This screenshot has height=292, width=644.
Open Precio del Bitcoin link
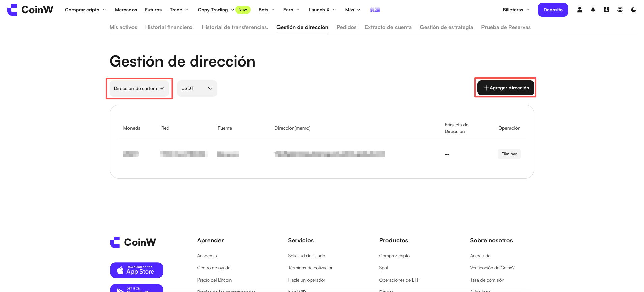click(214, 280)
